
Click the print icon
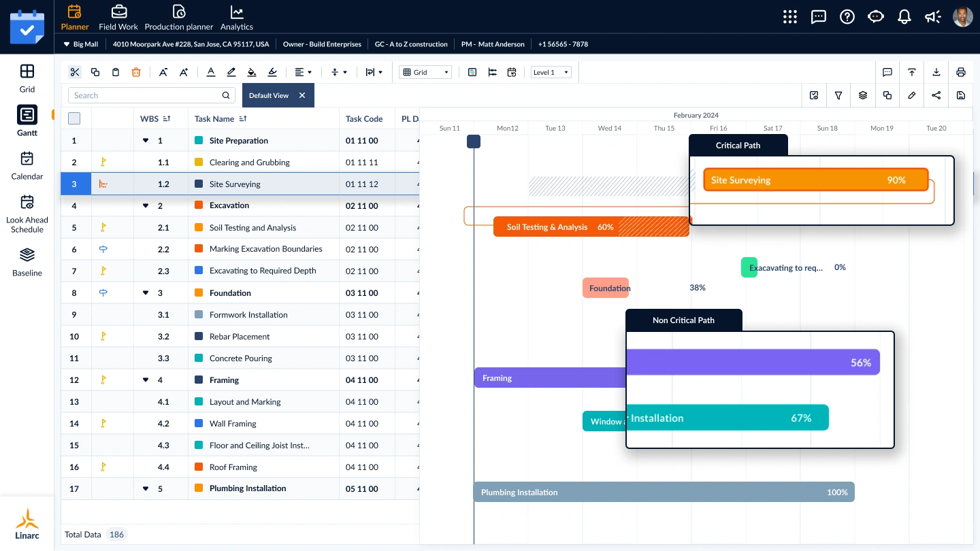click(961, 72)
